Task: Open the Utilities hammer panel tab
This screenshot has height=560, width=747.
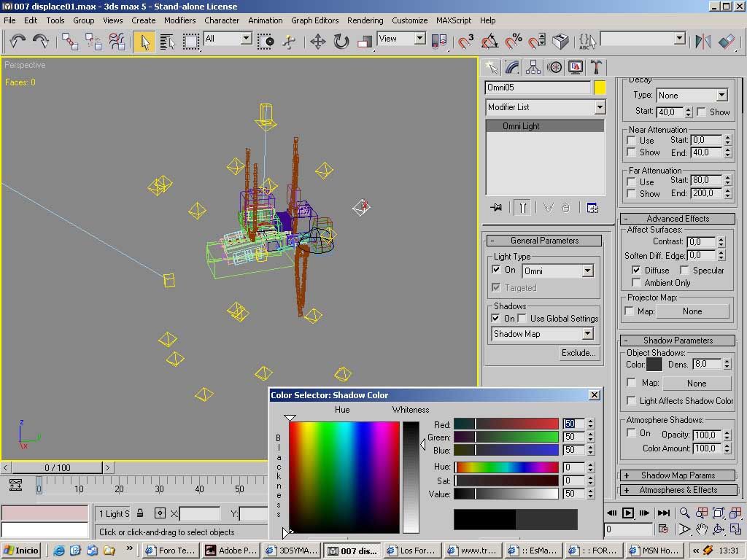Action: pos(597,67)
